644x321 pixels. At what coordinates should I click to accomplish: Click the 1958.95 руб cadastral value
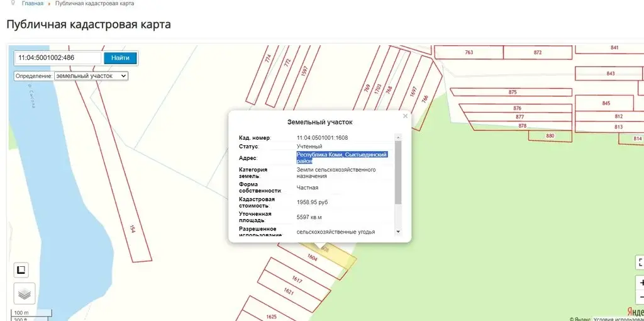coord(312,202)
